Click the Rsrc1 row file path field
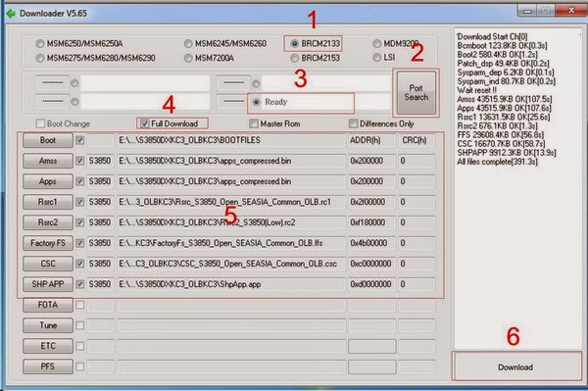Viewport: 588px width, 391px height. click(x=231, y=202)
